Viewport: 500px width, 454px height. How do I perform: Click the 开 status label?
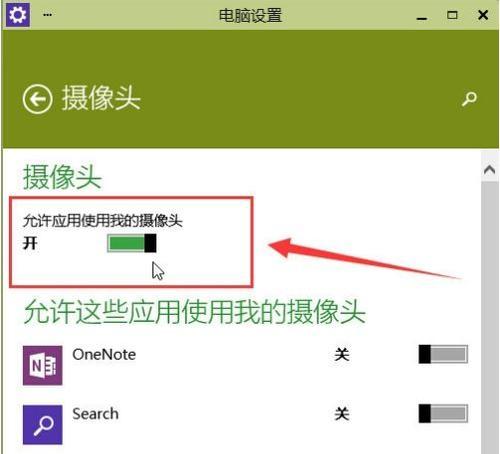(30, 243)
